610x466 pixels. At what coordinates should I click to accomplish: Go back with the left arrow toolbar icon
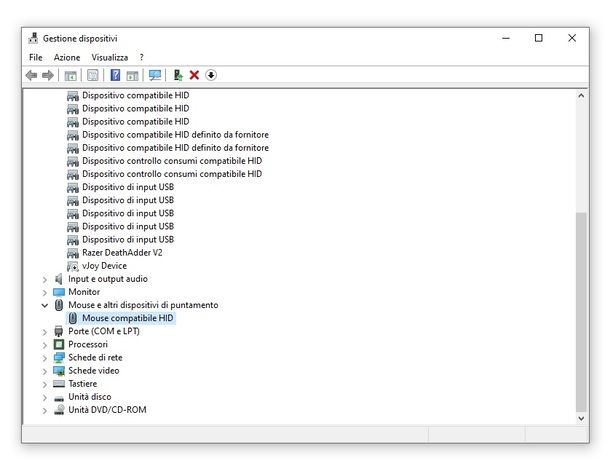pyautogui.click(x=31, y=75)
